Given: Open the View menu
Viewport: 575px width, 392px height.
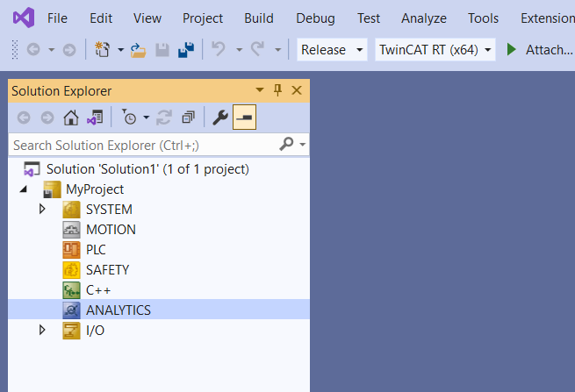Looking at the screenshot, I should point(147,18).
